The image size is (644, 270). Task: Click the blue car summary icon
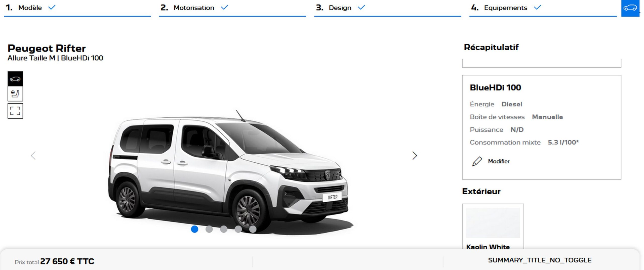(x=630, y=8)
